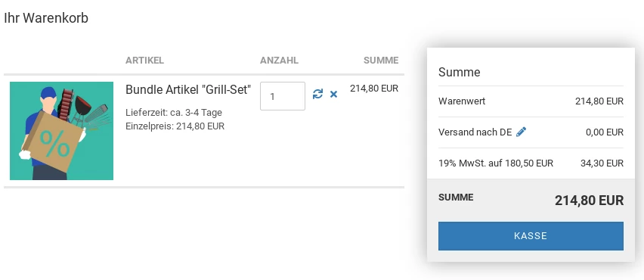Refresh the cart quantity with update icon

coord(317,94)
